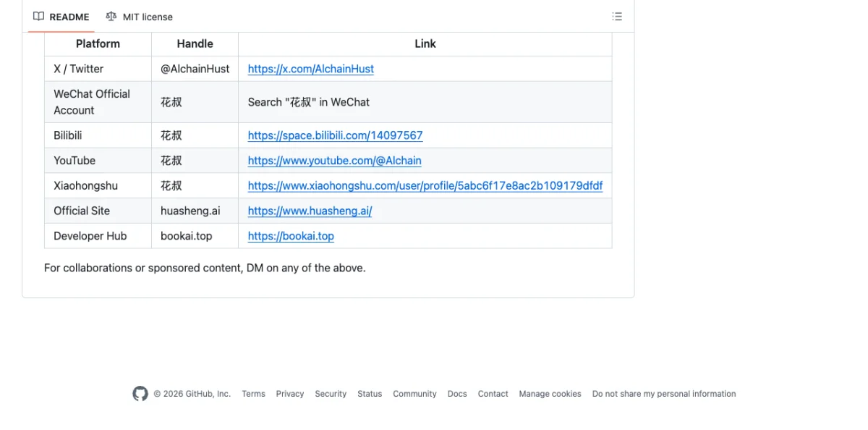
Task: Click the YouTube platform cell
Action: click(98, 161)
